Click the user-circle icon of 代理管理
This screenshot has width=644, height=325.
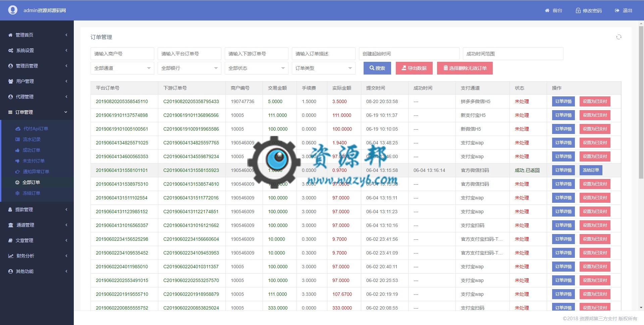click(x=10, y=97)
